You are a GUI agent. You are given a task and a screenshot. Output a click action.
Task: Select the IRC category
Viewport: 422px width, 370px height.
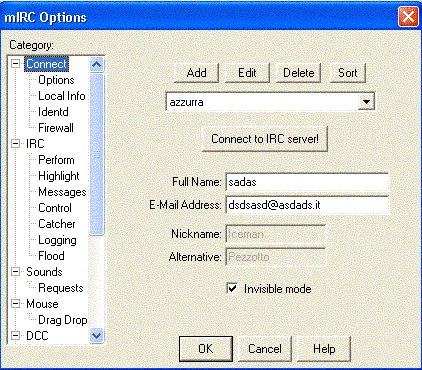(35, 144)
